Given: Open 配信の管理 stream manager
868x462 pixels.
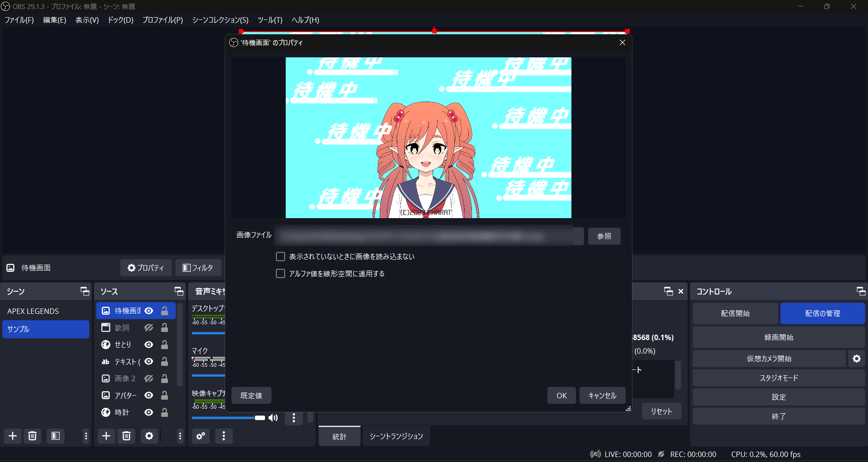Looking at the screenshot, I should point(822,313).
